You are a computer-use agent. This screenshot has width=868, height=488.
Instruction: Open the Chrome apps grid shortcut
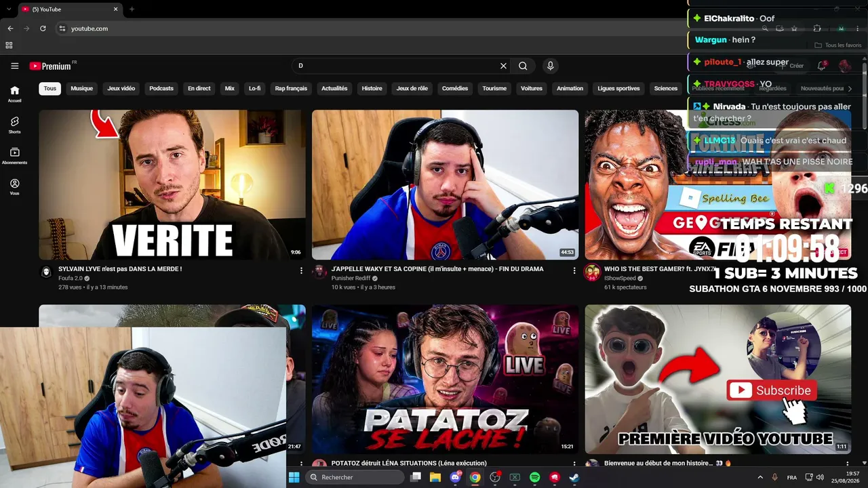click(9, 45)
